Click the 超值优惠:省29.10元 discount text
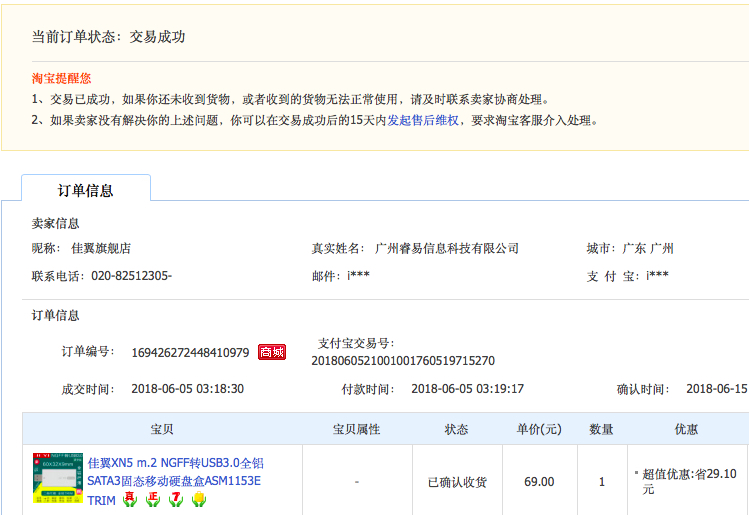 coord(689,482)
